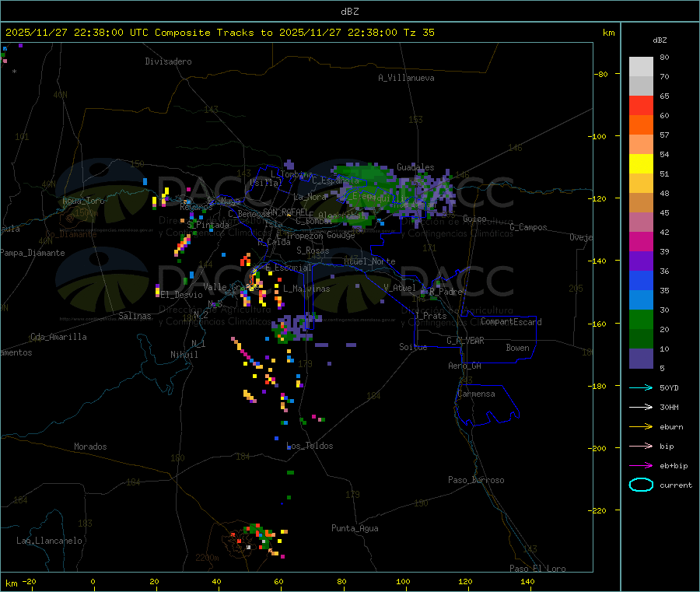Click the Bowen map label
700x592 pixels.
coord(517,348)
